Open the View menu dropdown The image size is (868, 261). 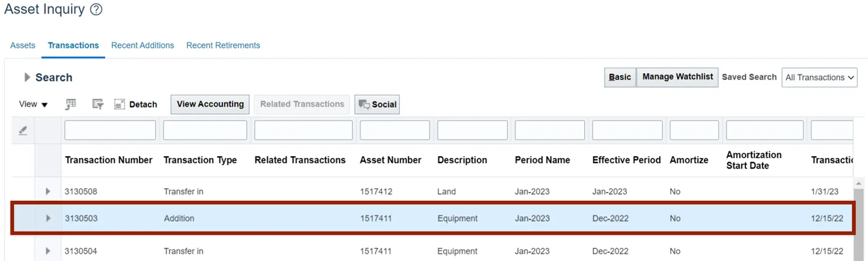pyautogui.click(x=33, y=104)
